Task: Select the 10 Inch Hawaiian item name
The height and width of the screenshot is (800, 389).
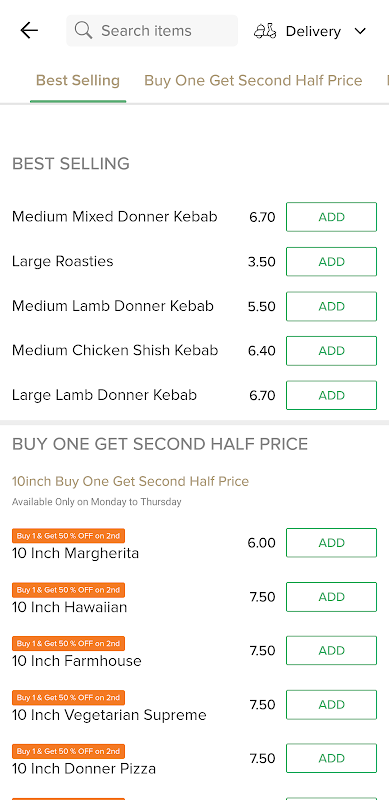Action: pyautogui.click(x=69, y=607)
